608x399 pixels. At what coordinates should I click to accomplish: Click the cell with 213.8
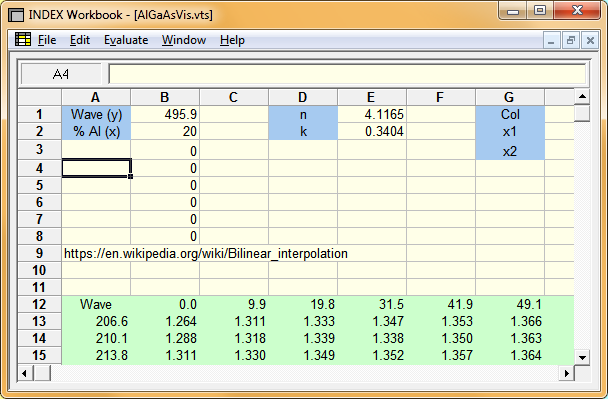(96, 356)
